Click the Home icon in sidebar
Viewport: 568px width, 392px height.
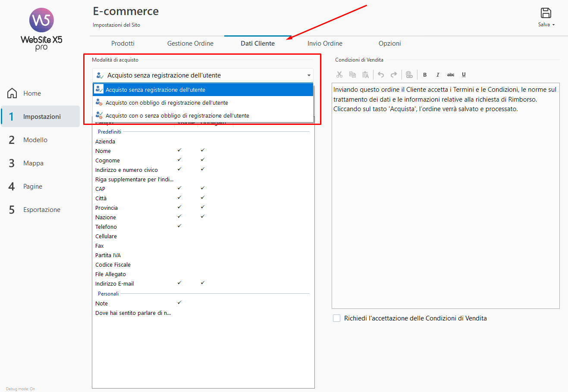pos(13,93)
